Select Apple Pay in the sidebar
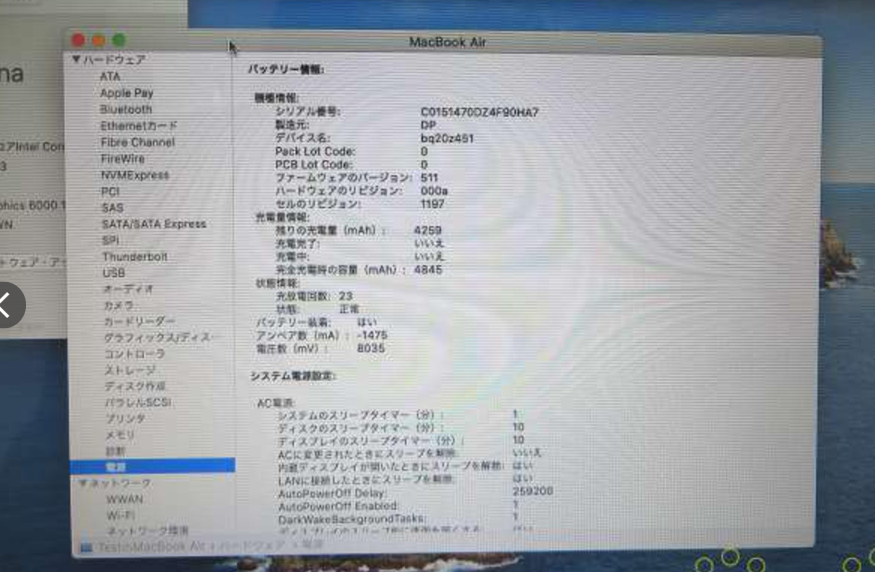 (127, 93)
